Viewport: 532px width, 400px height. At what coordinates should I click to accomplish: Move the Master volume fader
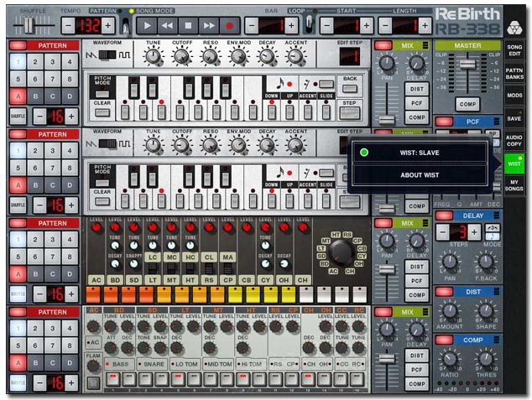[467, 64]
